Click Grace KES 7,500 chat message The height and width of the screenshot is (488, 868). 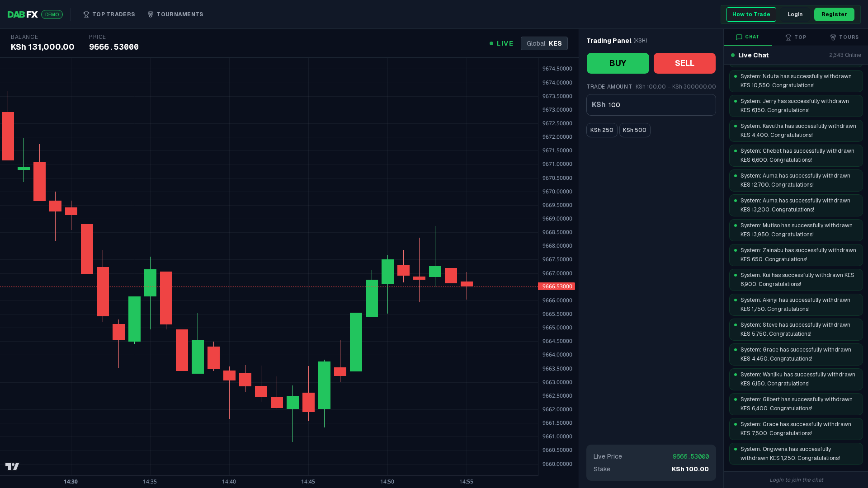(x=796, y=429)
